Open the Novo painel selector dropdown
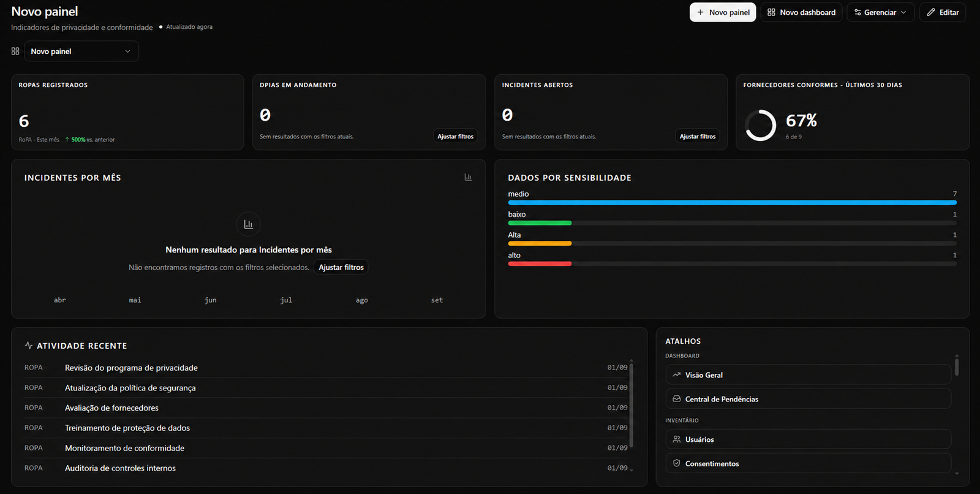This screenshot has width=980, height=494. (x=81, y=51)
